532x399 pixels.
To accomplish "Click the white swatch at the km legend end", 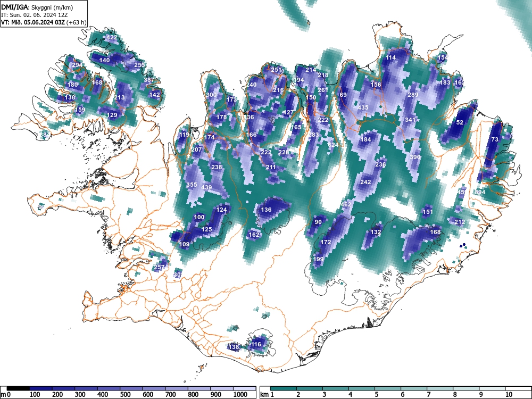I will click(x=518, y=388).
